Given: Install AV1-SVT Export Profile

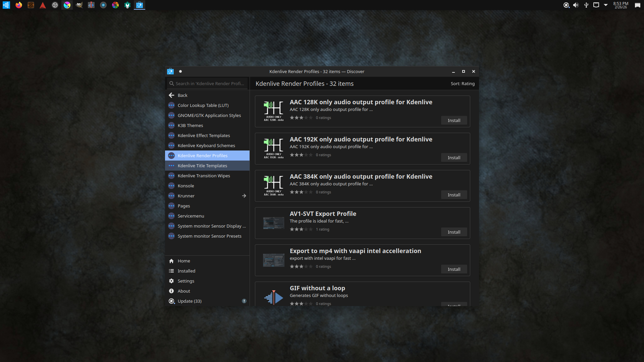Looking at the screenshot, I should pos(454,232).
